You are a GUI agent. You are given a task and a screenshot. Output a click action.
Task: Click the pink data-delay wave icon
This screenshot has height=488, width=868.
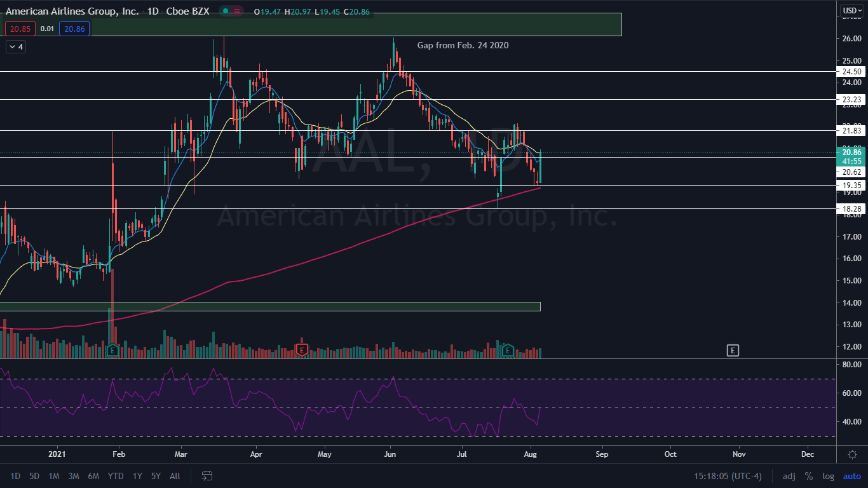237,11
